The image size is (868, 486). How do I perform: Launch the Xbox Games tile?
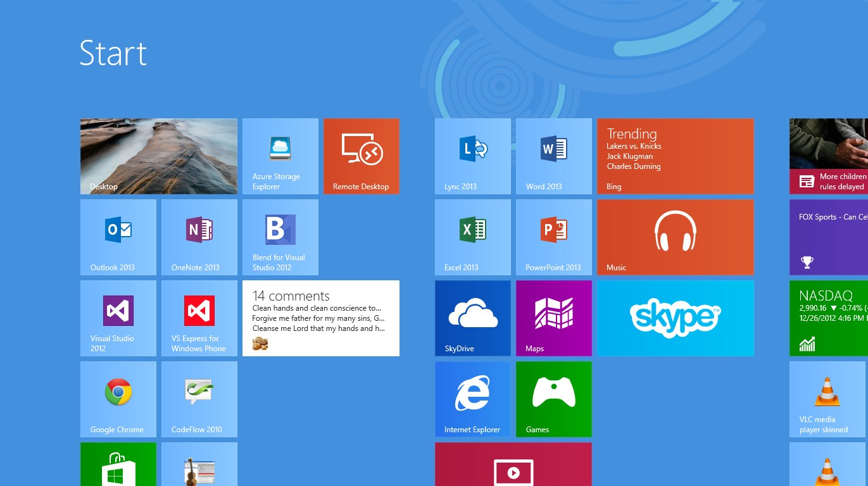[x=554, y=399]
